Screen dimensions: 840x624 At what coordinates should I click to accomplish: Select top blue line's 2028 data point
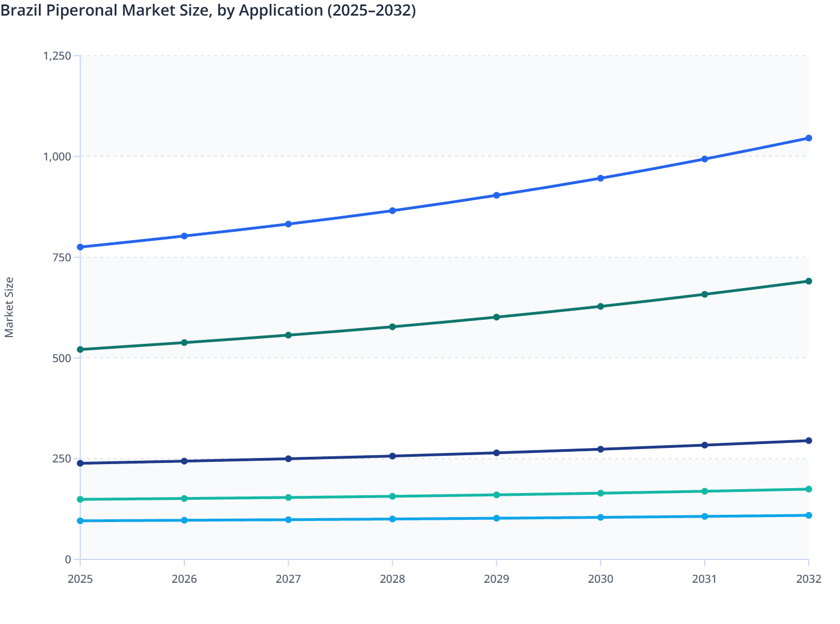click(x=392, y=211)
